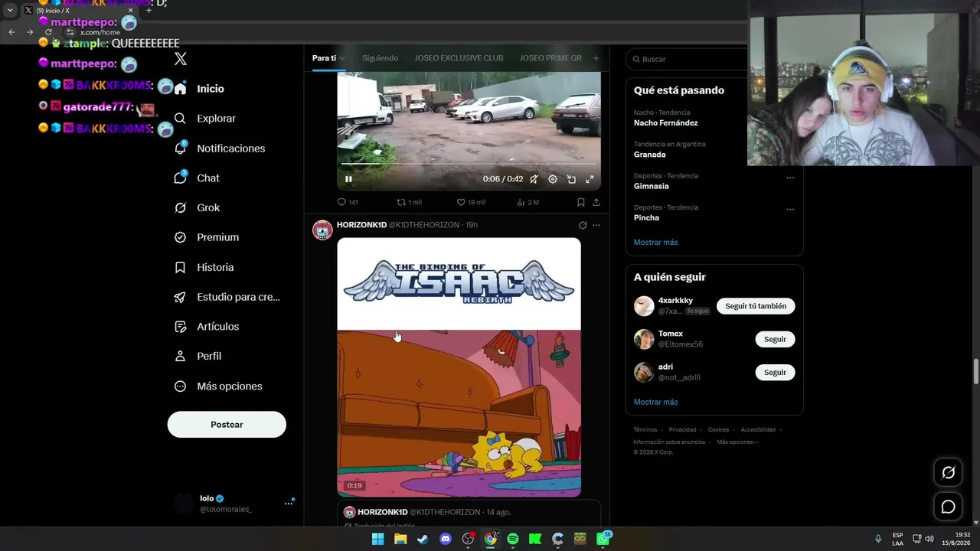The width and height of the screenshot is (980, 551).
Task: Show more trends under Qué está pasando
Action: click(x=655, y=242)
